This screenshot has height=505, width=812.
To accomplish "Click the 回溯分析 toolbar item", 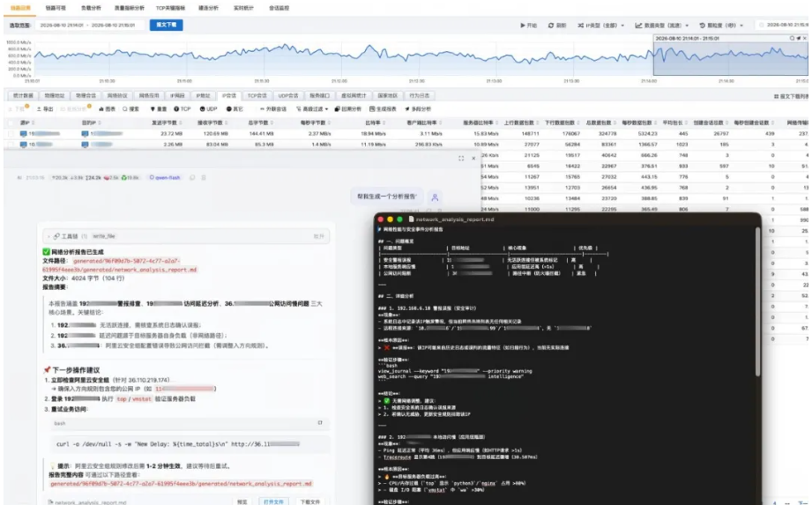I will click(348, 109).
